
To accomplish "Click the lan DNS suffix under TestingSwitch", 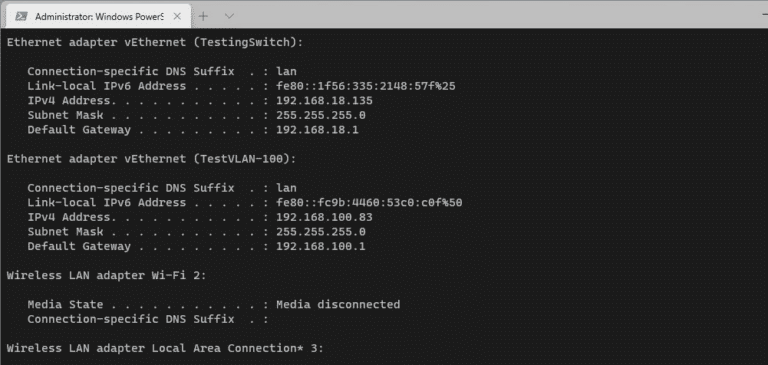I will (x=287, y=72).
